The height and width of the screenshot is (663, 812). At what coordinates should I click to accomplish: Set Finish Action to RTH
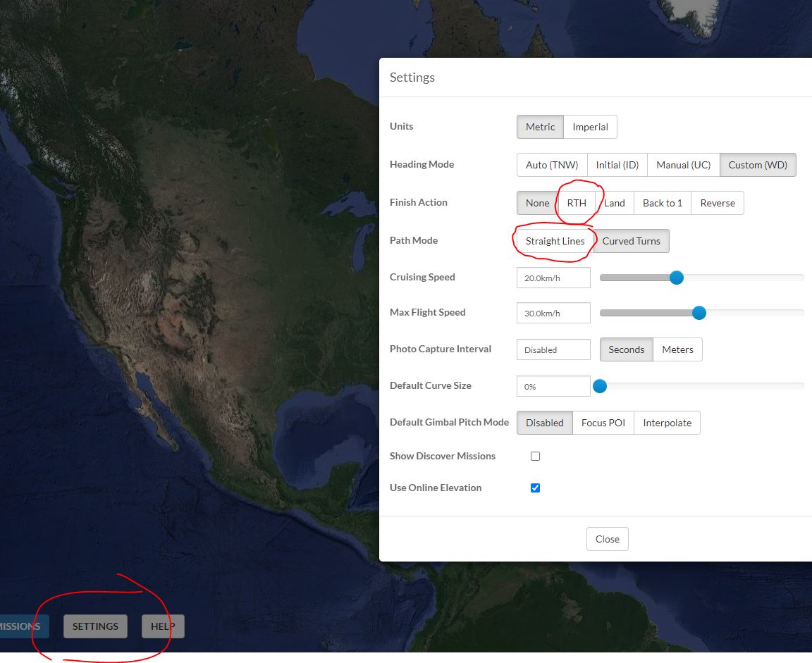tap(577, 203)
